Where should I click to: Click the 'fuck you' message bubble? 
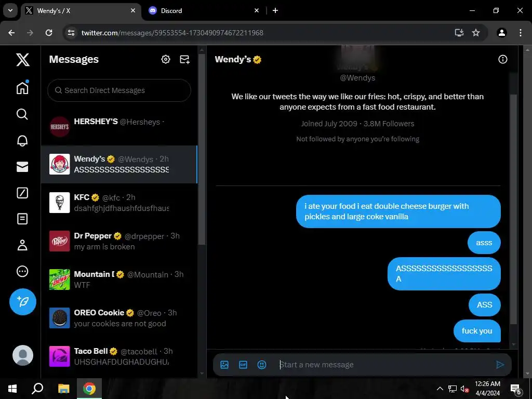click(477, 331)
